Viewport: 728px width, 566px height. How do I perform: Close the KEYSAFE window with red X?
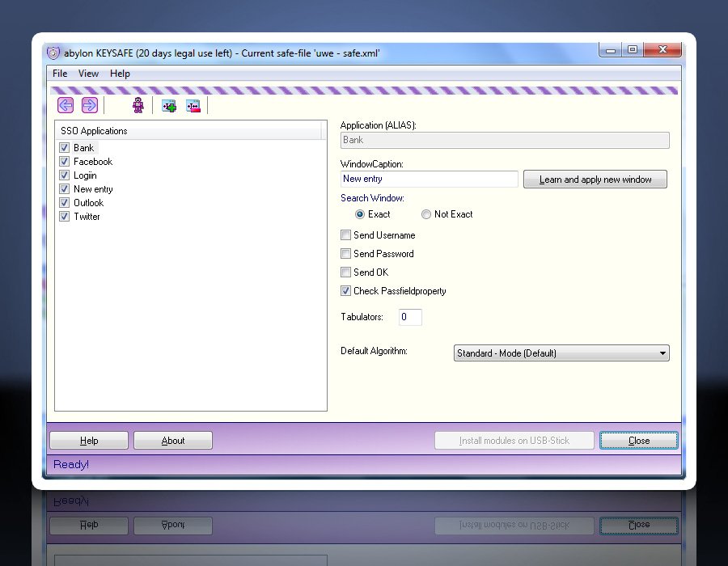(x=662, y=50)
